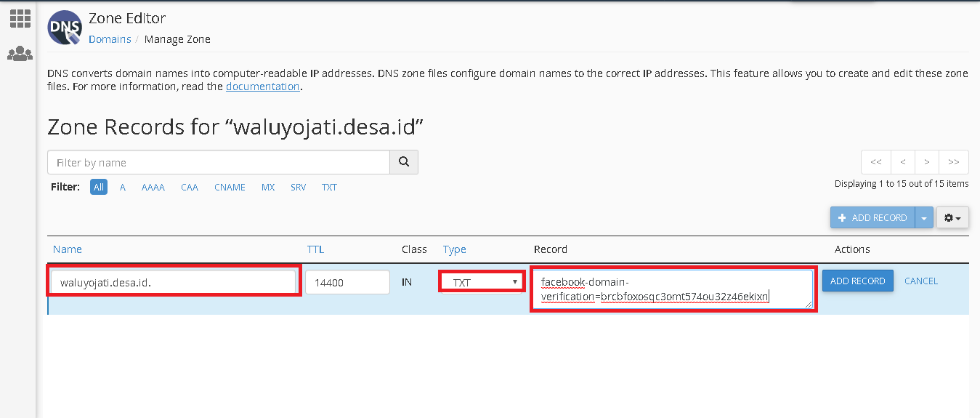This screenshot has width=980, height=418.
Task: Click the Manage Zone breadcrumb text
Action: coord(177,39)
